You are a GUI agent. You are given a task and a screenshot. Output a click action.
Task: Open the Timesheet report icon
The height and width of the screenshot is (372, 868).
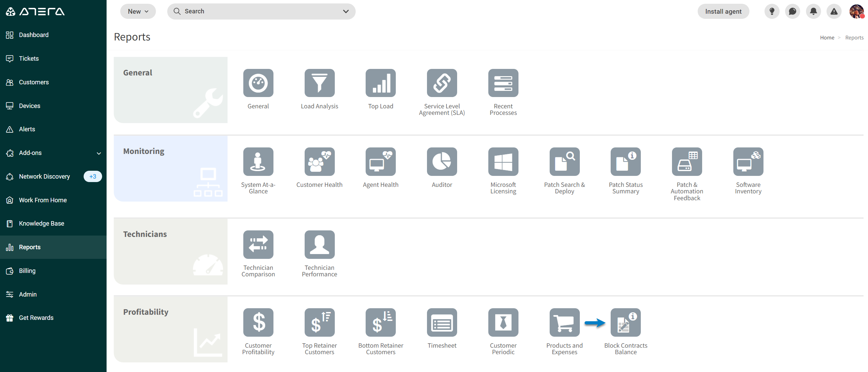click(442, 322)
